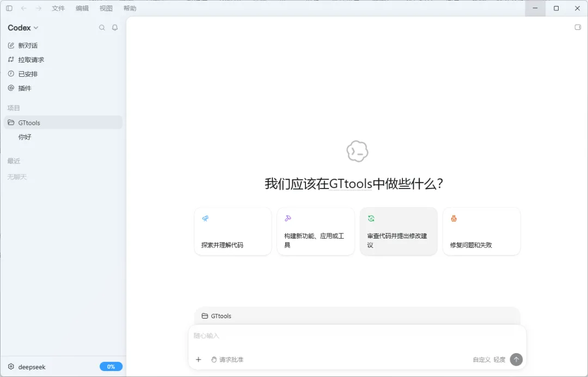Click the send arrow button
This screenshot has height=377, width=588.
(516, 359)
